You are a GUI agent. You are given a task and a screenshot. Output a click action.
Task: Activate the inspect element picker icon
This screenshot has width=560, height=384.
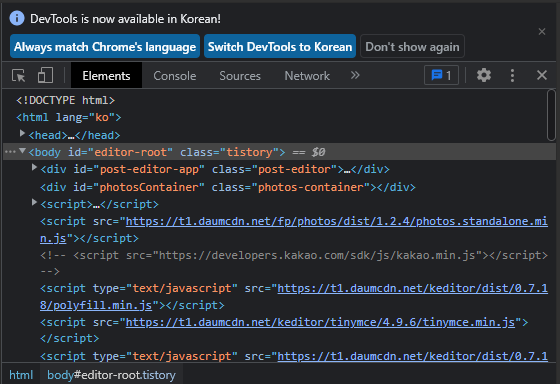point(19,75)
